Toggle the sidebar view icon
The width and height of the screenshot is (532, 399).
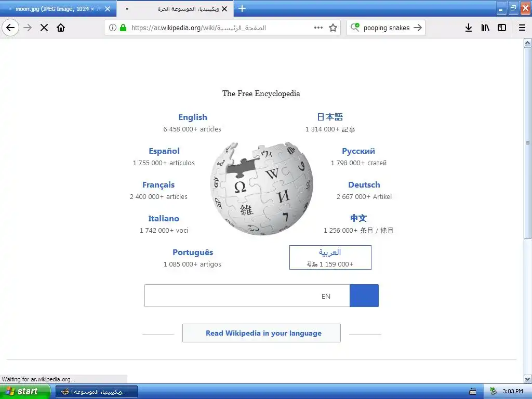(x=502, y=28)
